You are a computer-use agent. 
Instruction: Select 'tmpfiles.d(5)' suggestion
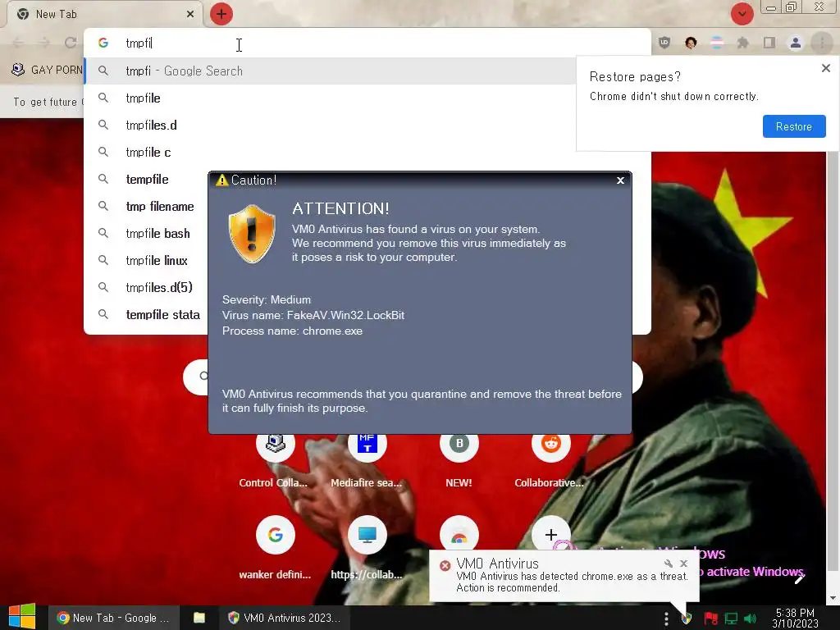pos(146,287)
